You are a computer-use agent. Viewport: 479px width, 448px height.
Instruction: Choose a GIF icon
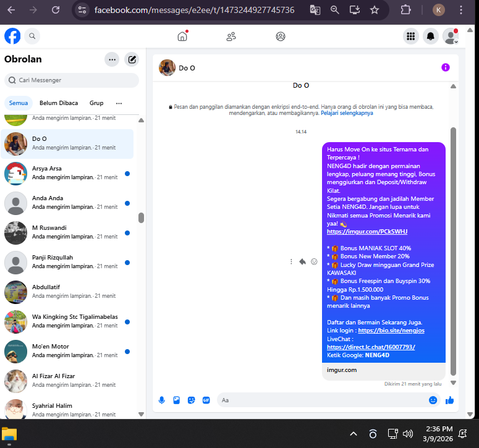tap(206, 400)
